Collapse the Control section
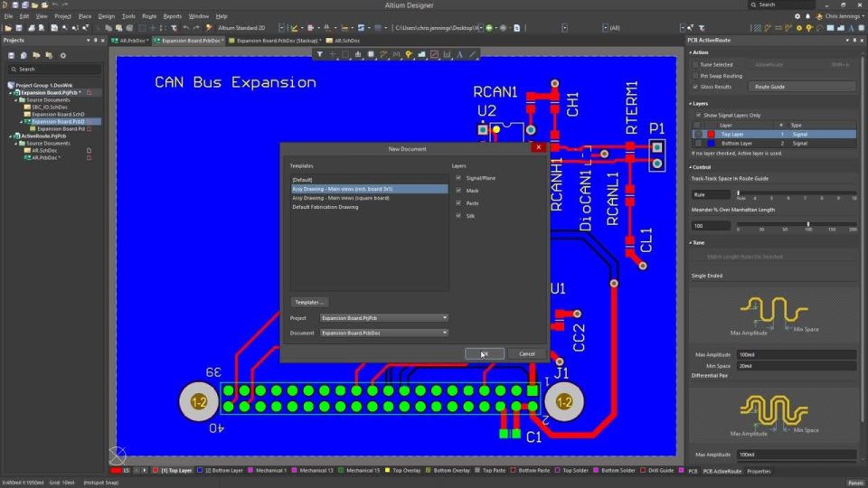Image resolution: width=868 pixels, height=488 pixels. [691, 167]
